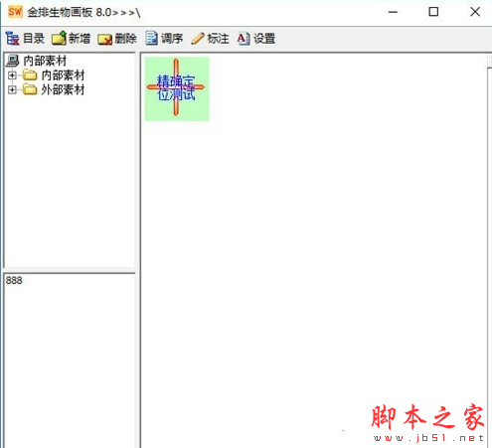Screen dimensions: 492x448
Task: Select the 精确定位测试 thumbnail
Action: (177, 88)
